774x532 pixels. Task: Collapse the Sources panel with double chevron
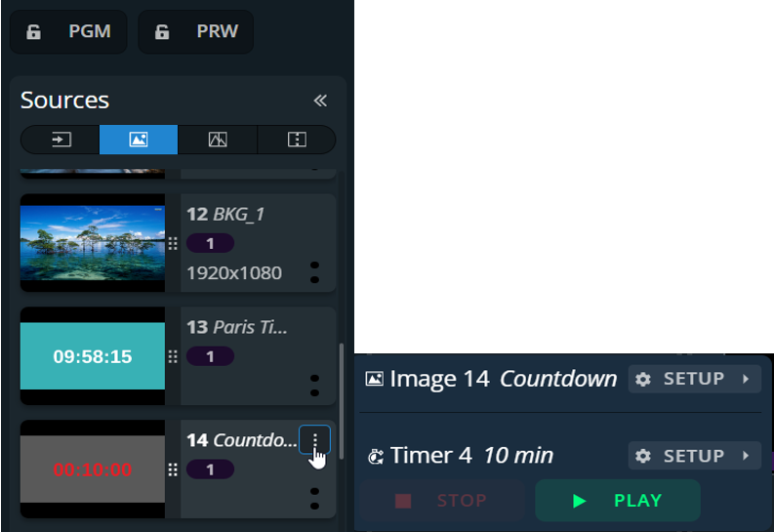pos(320,101)
